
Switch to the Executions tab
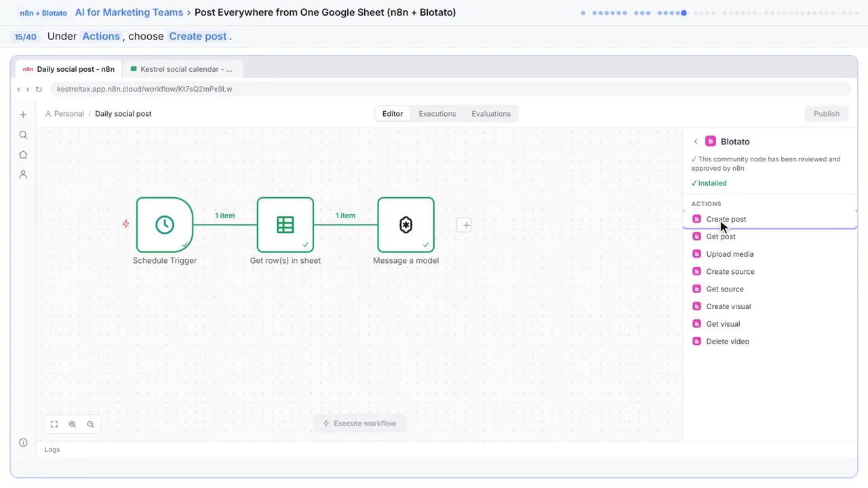437,114
